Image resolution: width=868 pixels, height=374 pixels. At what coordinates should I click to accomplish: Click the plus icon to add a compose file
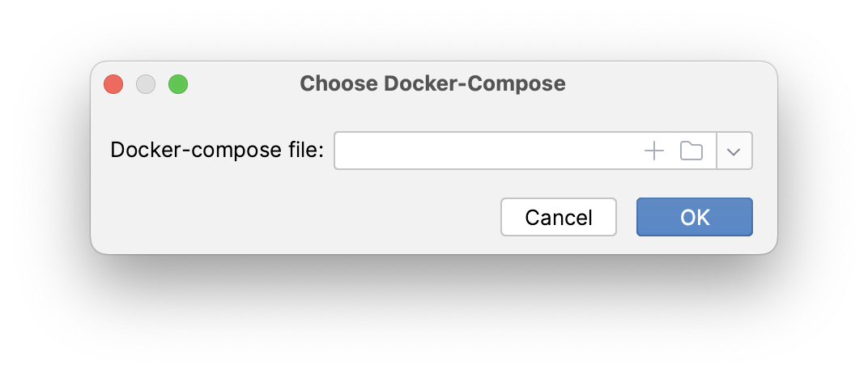[x=653, y=151]
